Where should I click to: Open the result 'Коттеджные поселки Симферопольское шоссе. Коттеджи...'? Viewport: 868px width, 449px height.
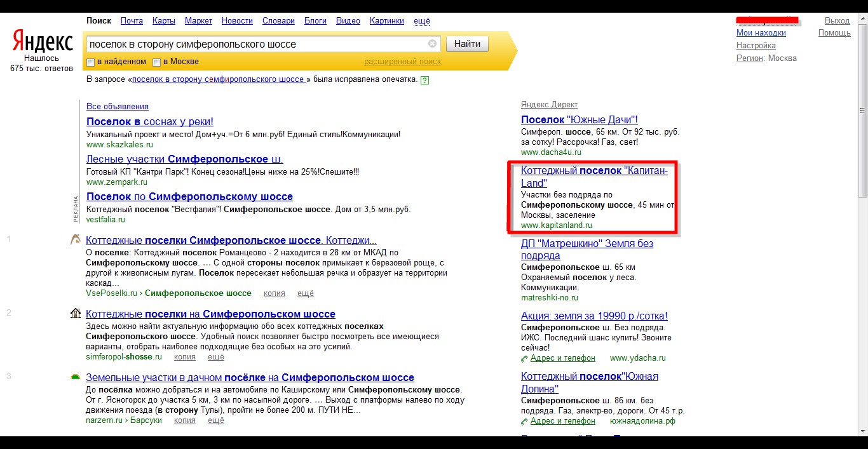(x=231, y=241)
